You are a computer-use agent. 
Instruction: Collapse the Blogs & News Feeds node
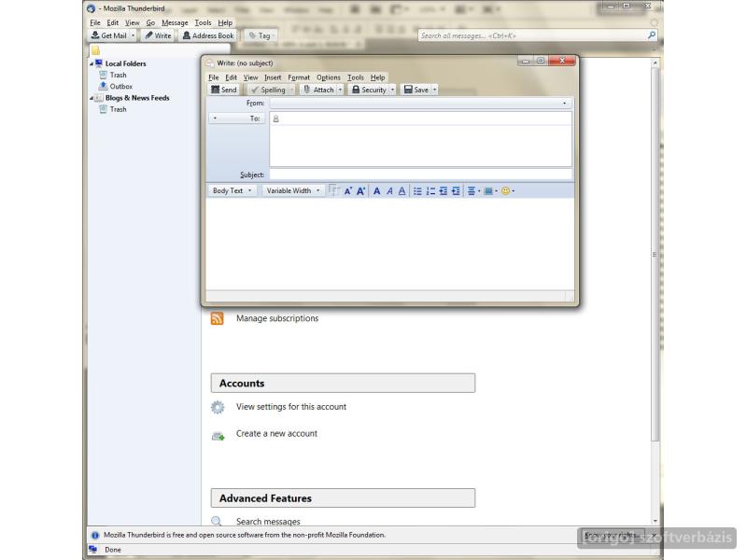pyautogui.click(x=92, y=98)
